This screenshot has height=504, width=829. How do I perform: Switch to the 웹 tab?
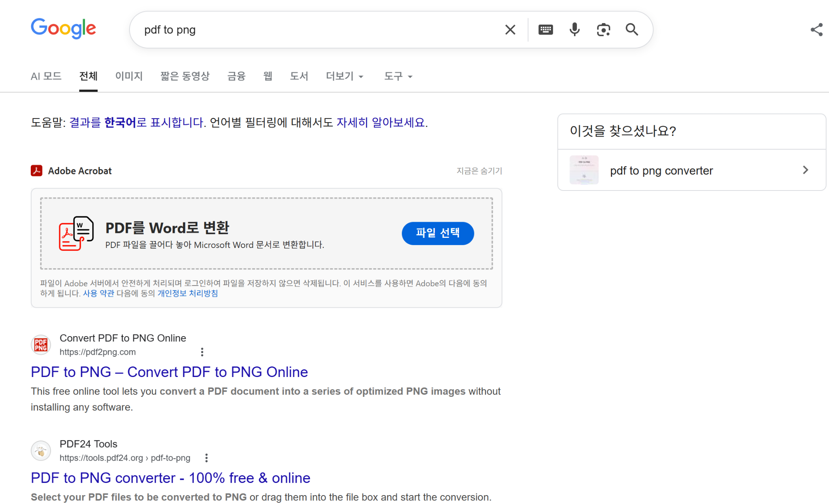(x=268, y=76)
